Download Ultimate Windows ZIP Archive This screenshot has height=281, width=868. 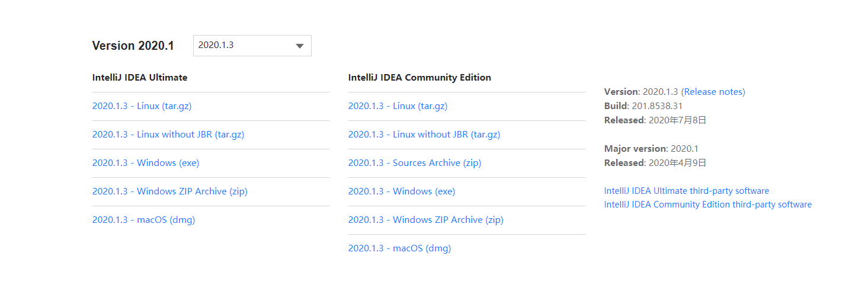pos(169,191)
